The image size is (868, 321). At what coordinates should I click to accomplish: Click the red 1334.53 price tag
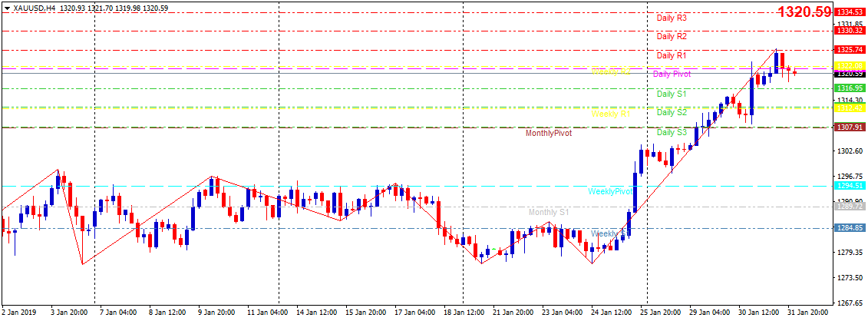(x=850, y=12)
